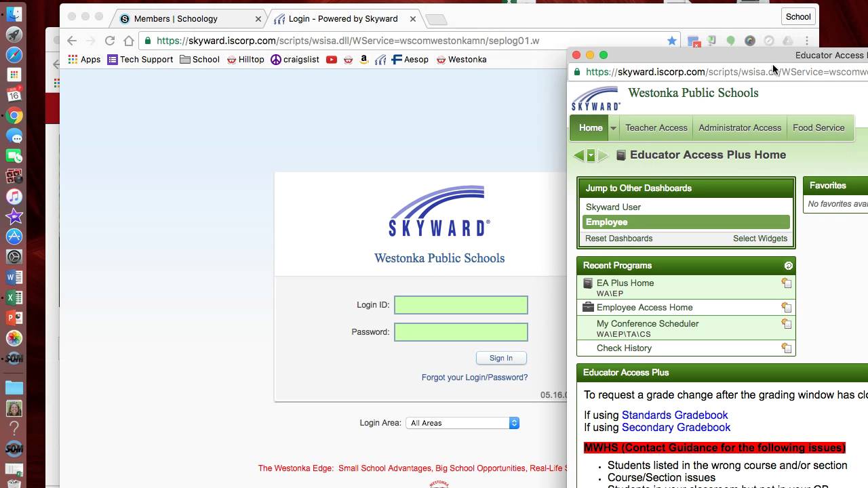Select the Login - Powered by Skyward tab

[x=343, y=19]
